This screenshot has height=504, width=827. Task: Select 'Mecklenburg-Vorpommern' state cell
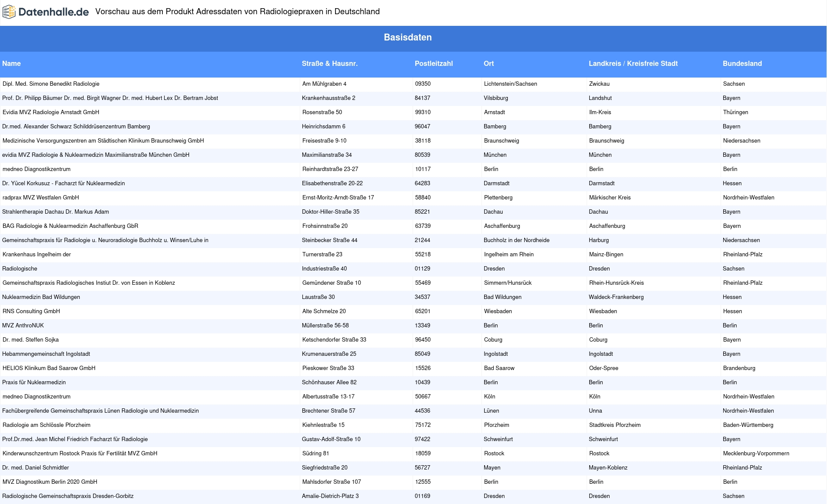[x=756, y=454]
